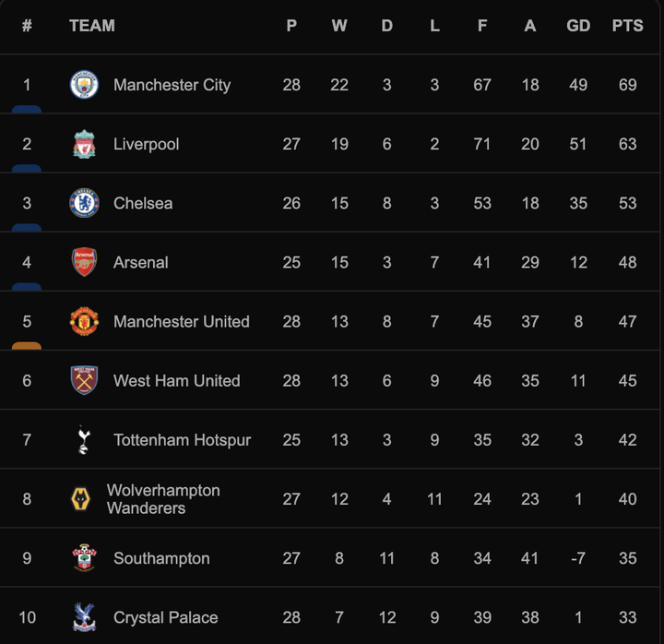This screenshot has width=664, height=644.
Task: Sort by the GD column header
Action: coord(578,26)
